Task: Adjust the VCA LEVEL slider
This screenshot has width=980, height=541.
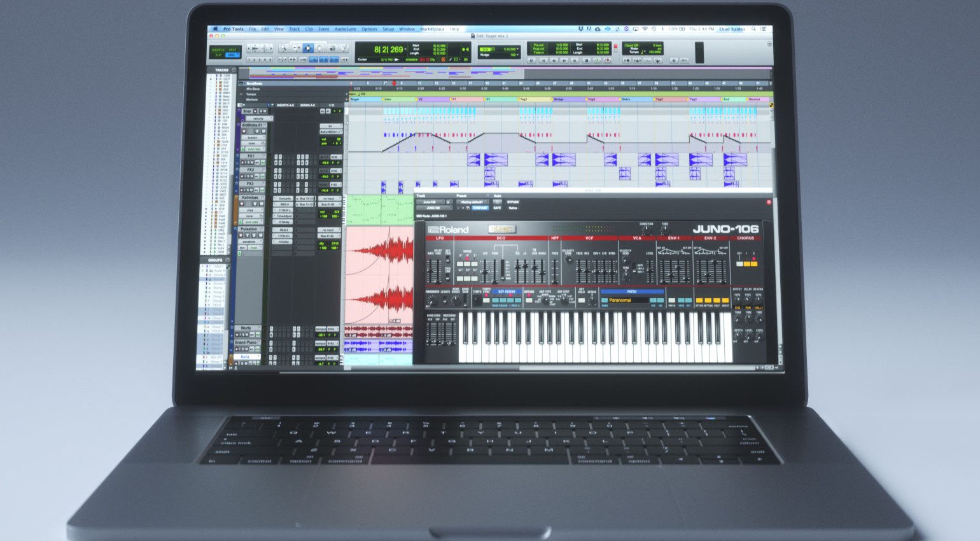Action: (x=650, y=271)
